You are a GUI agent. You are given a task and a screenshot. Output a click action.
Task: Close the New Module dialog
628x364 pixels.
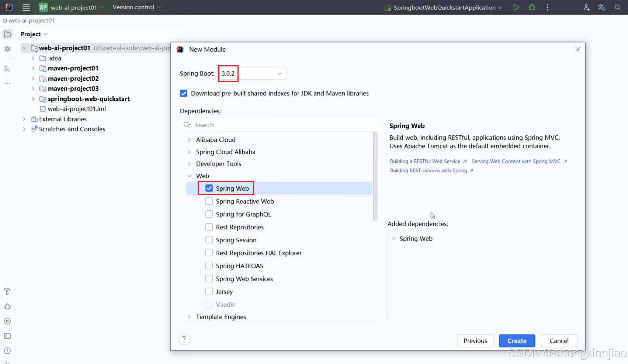click(578, 49)
